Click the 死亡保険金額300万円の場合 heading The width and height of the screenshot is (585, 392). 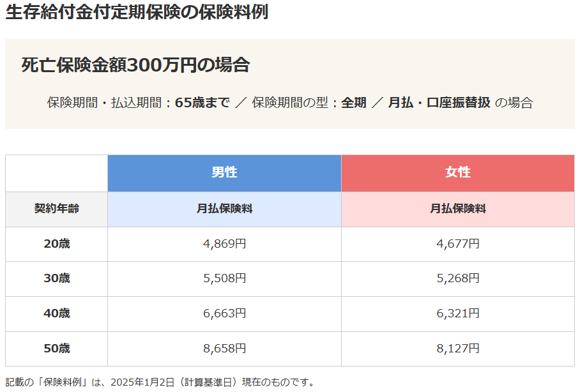[135, 65]
